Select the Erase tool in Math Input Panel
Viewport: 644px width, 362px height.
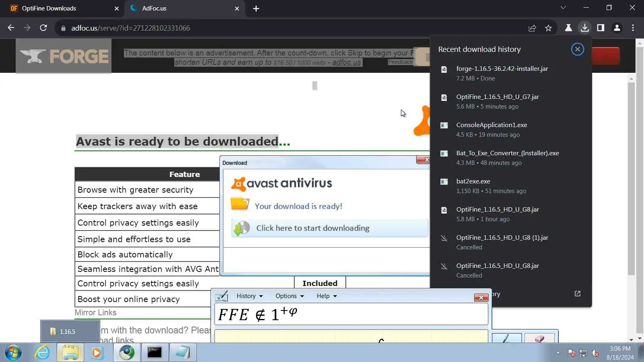coord(539,338)
